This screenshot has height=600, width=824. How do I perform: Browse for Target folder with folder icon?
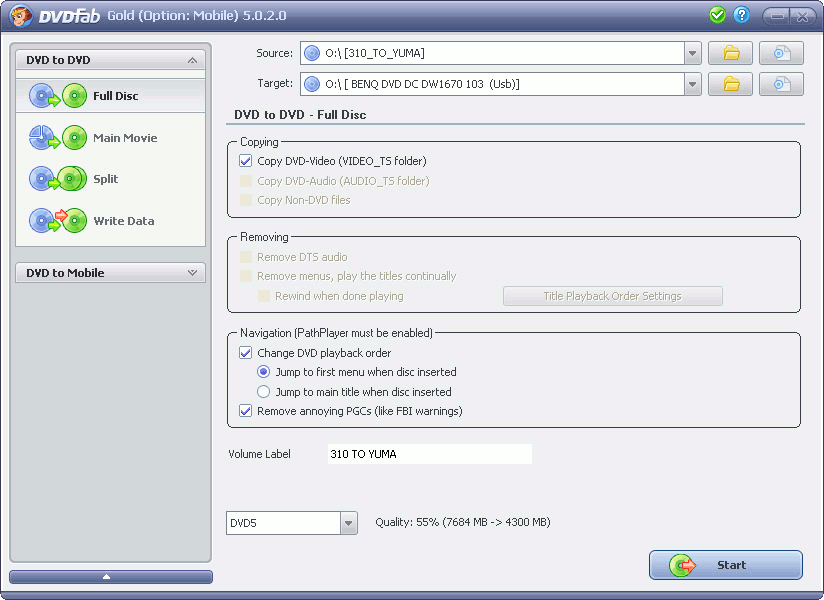click(x=730, y=84)
